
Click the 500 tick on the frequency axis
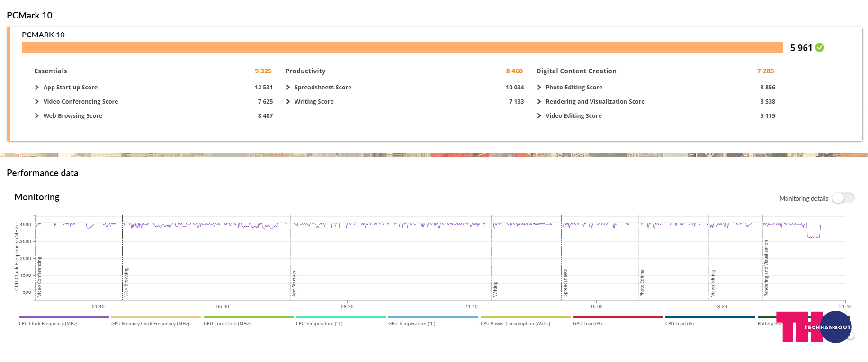27,292
